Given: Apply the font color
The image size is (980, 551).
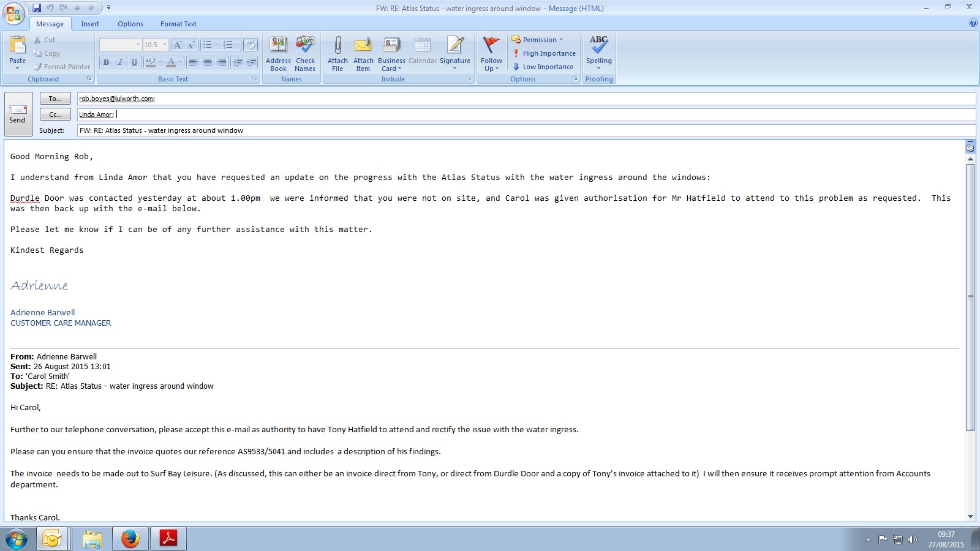Looking at the screenshot, I should pyautogui.click(x=171, y=62).
